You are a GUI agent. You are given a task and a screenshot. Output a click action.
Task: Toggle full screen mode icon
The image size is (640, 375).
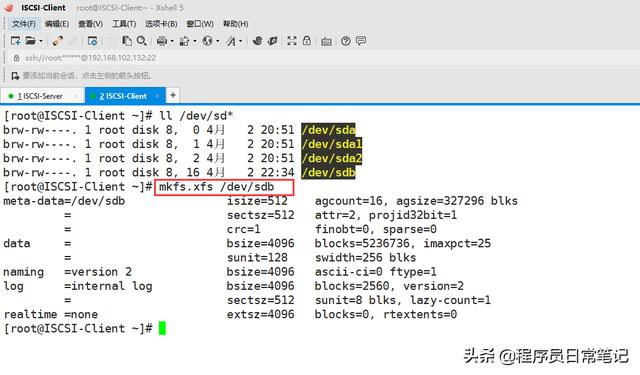coord(292,41)
